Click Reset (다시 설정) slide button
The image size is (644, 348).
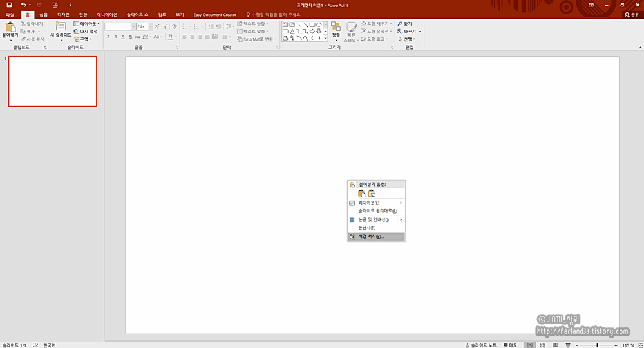coord(86,31)
